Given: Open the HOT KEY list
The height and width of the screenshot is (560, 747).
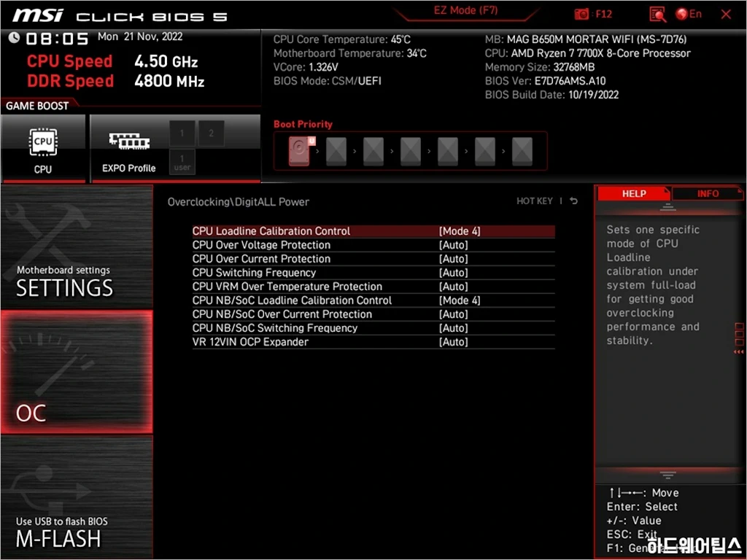Looking at the screenshot, I should (535, 201).
